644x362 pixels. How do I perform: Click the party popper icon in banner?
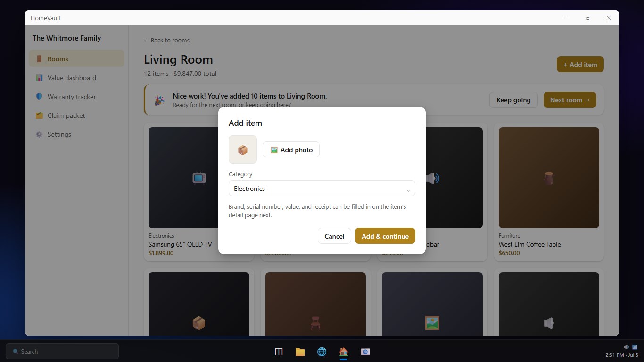[x=159, y=100]
